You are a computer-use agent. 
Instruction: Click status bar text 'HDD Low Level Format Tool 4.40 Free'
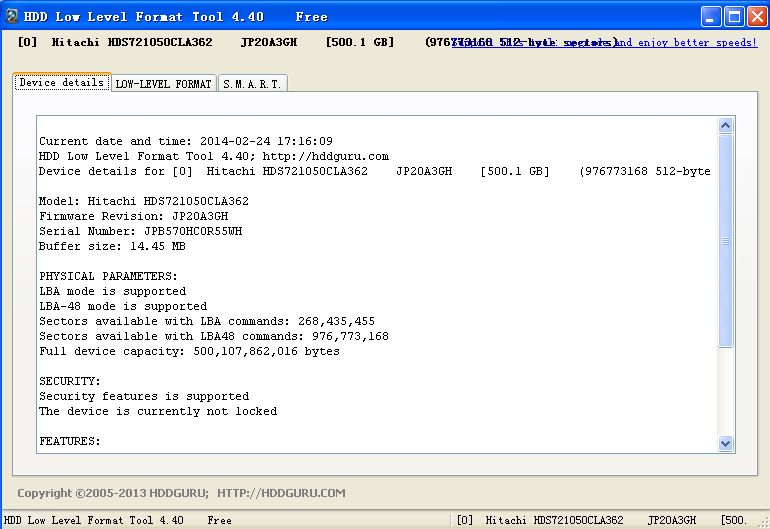tap(118, 520)
